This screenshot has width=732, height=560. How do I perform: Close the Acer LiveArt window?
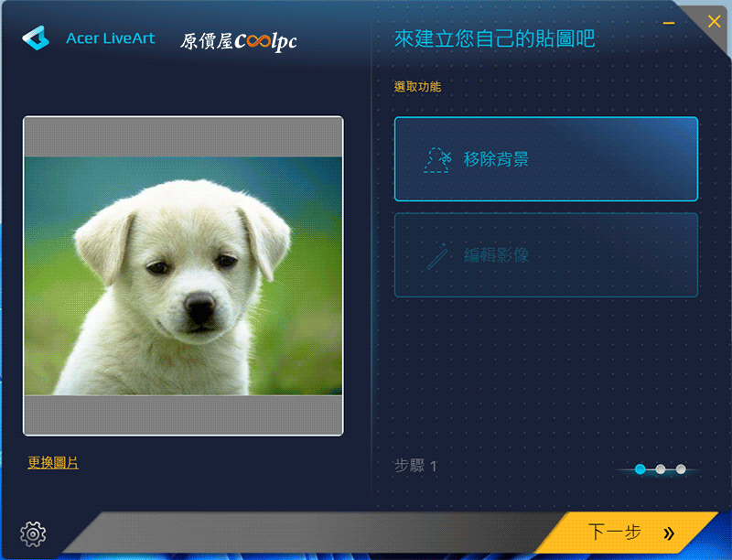714,21
